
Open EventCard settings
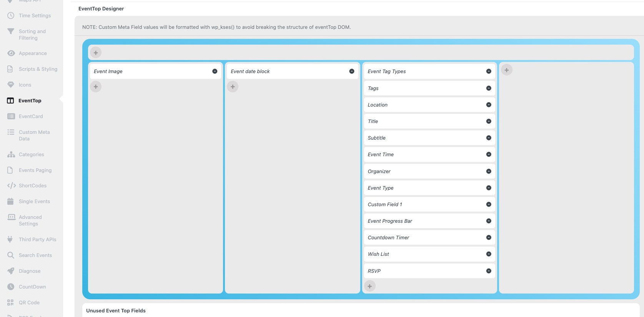(x=31, y=116)
